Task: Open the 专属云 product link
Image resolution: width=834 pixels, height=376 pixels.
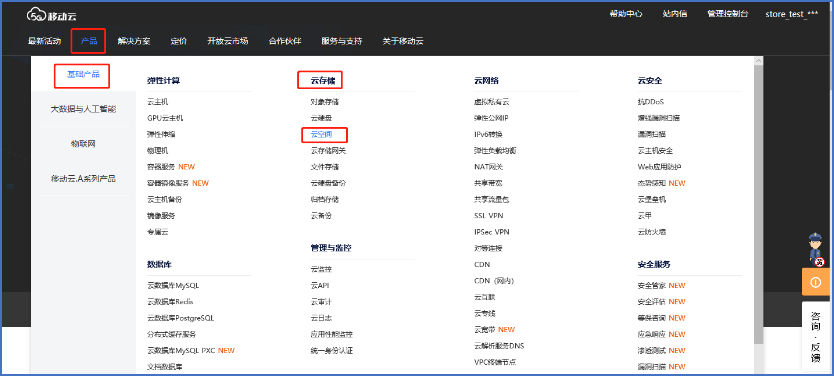Action: coord(158,232)
